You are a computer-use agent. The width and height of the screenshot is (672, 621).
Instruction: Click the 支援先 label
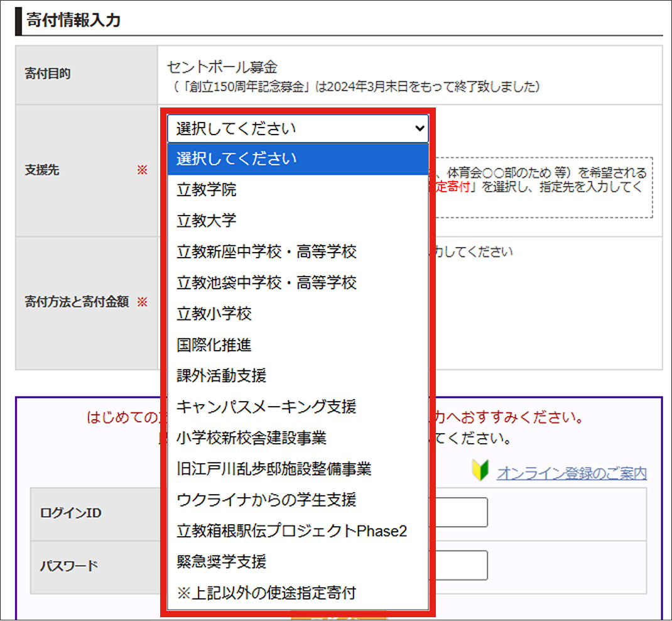click(41, 170)
